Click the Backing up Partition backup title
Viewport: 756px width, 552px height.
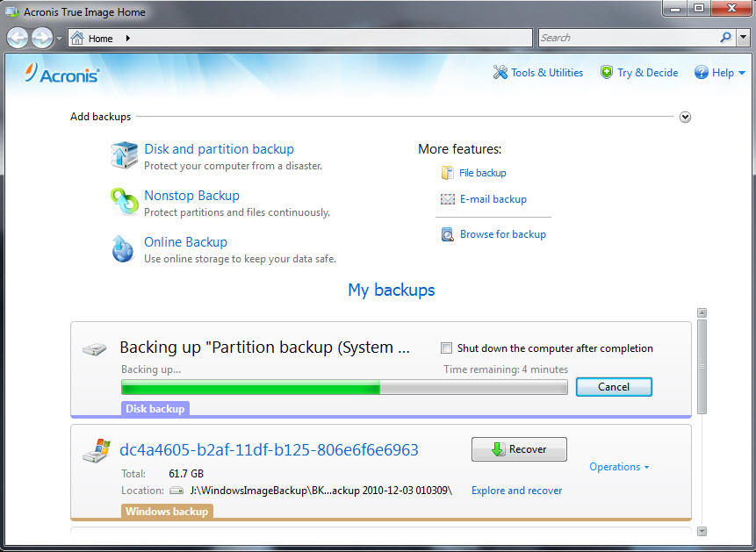(264, 348)
